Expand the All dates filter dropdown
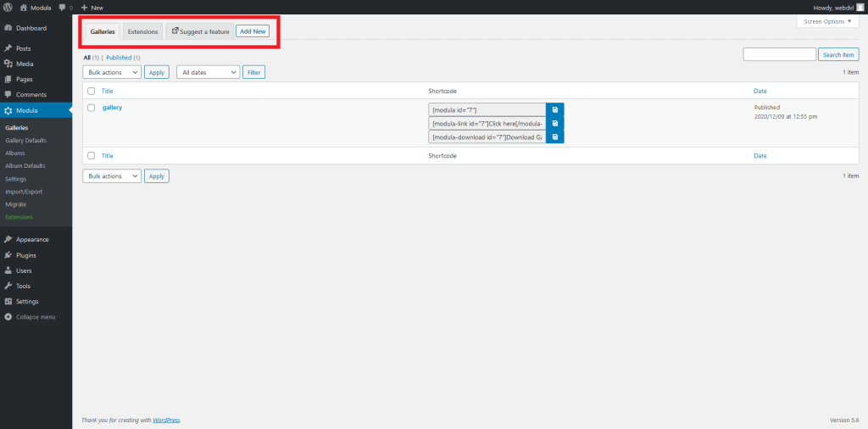Viewport: 868px width, 429px height. click(x=208, y=73)
